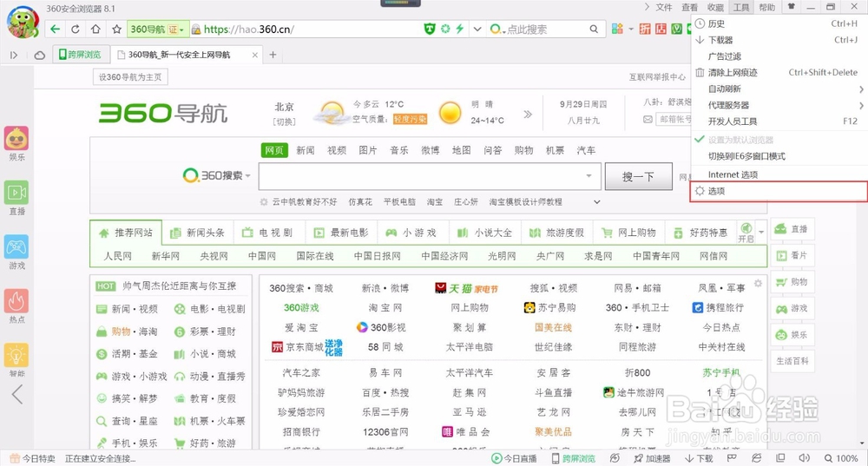Click the skin shirt icon in title bar
The height and width of the screenshot is (466, 868).
tap(791, 7)
